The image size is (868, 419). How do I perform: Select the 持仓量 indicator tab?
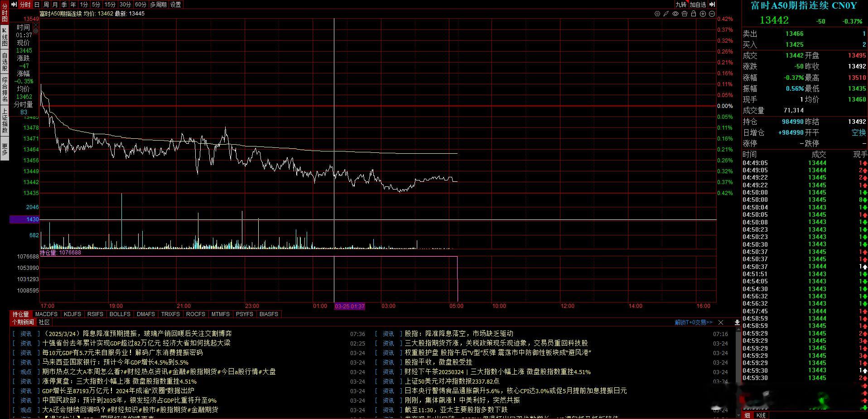coord(20,314)
